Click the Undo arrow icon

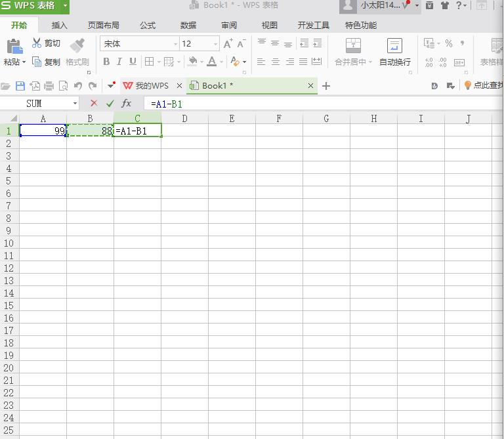click(x=78, y=86)
